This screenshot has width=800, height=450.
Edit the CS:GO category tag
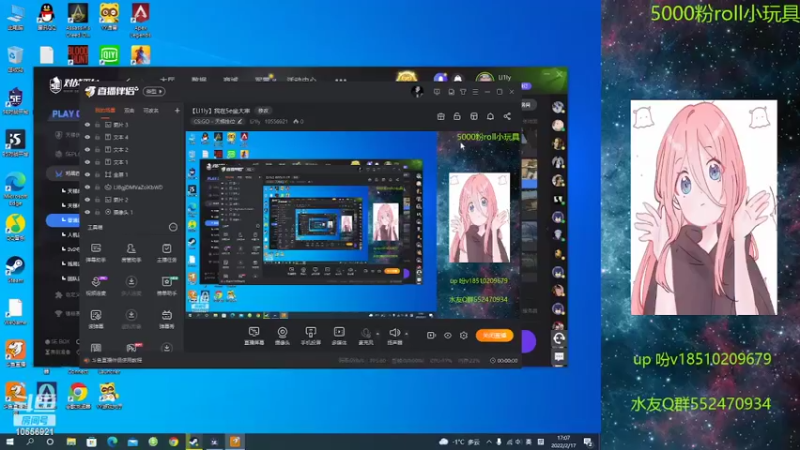[218, 121]
